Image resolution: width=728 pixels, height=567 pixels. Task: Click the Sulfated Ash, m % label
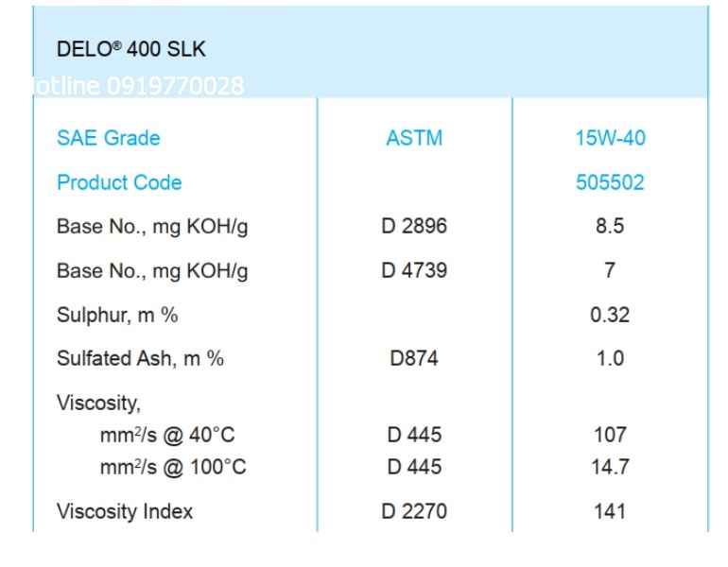pyautogui.click(x=140, y=359)
